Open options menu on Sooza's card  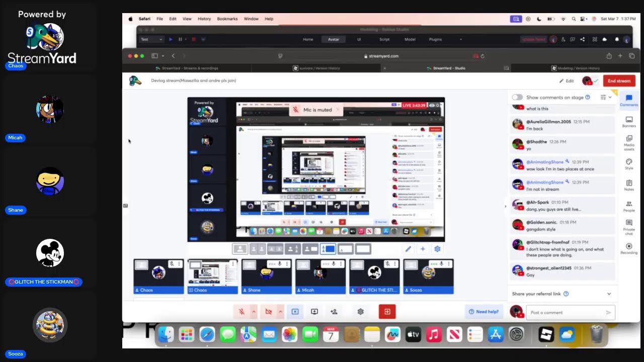tap(449, 263)
